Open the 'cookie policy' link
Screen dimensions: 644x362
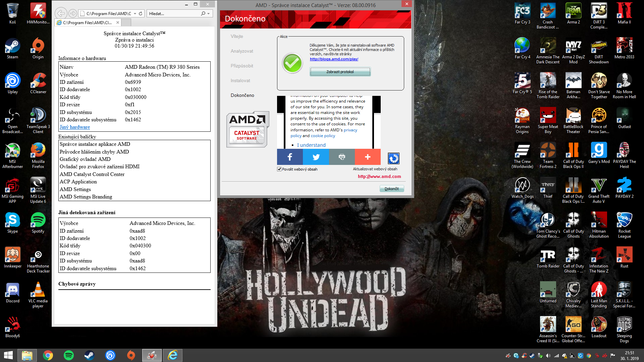(x=323, y=136)
